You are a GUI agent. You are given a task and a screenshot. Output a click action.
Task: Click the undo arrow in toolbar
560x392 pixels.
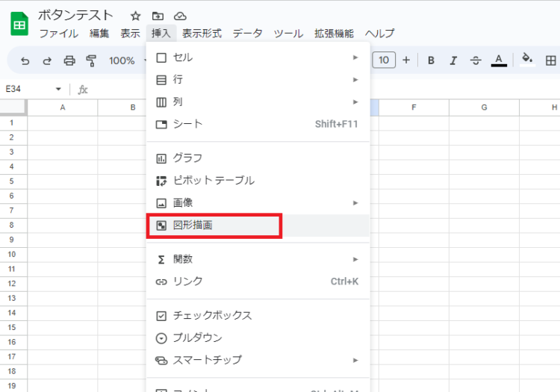tap(25, 60)
